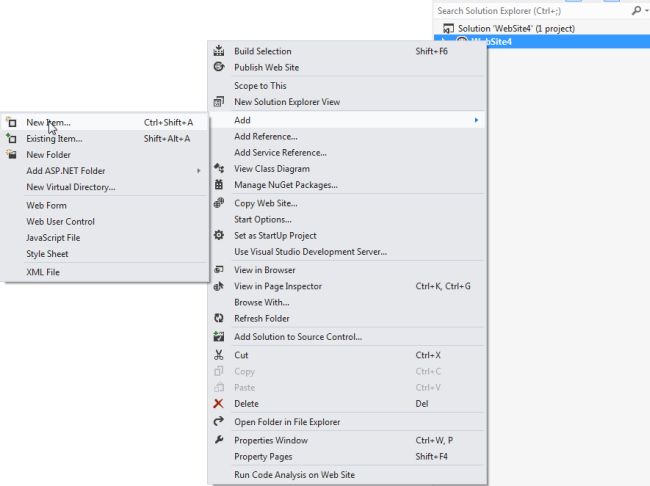This screenshot has width=650, height=486.
Task: Add a Web Form
Action: point(106,205)
